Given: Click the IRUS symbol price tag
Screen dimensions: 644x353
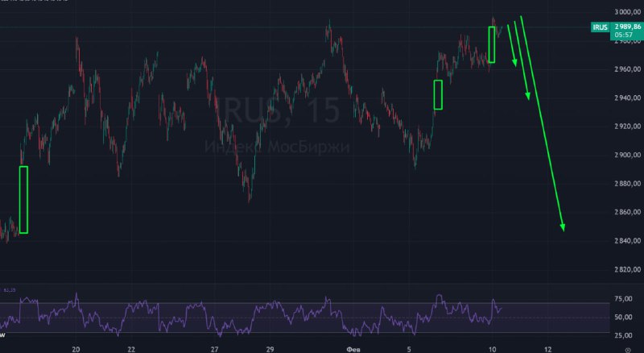Looking at the screenshot, I should tap(600, 27).
